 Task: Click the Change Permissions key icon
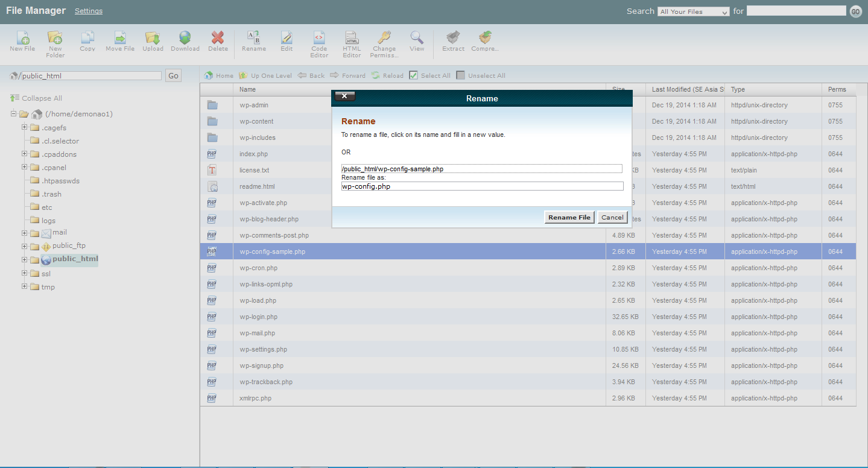pos(384,39)
